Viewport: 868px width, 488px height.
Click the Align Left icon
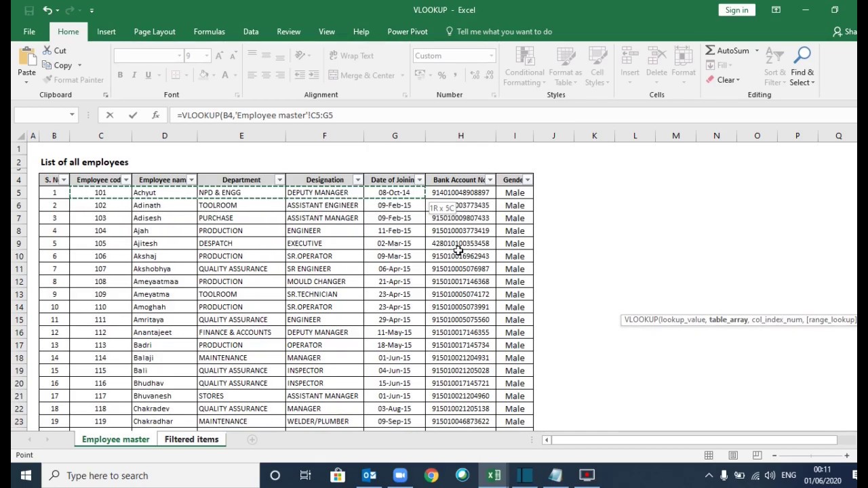point(252,75)
